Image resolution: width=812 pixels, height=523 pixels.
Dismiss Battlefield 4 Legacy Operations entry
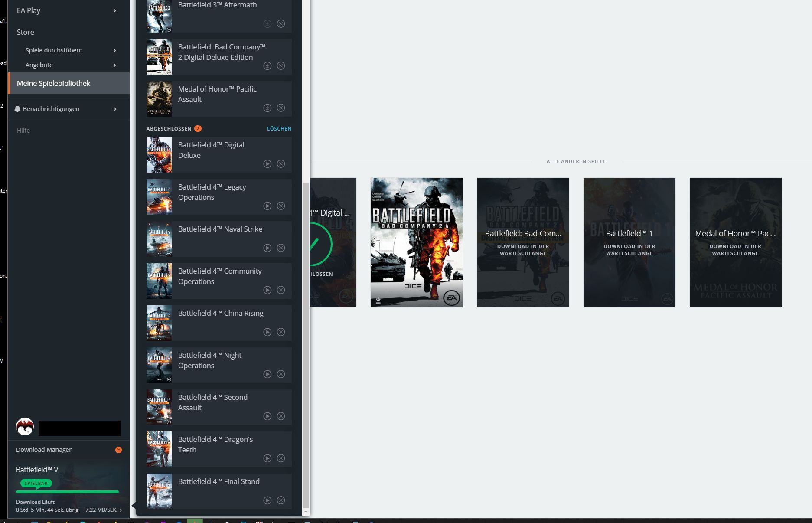click(x=281, y=206)
